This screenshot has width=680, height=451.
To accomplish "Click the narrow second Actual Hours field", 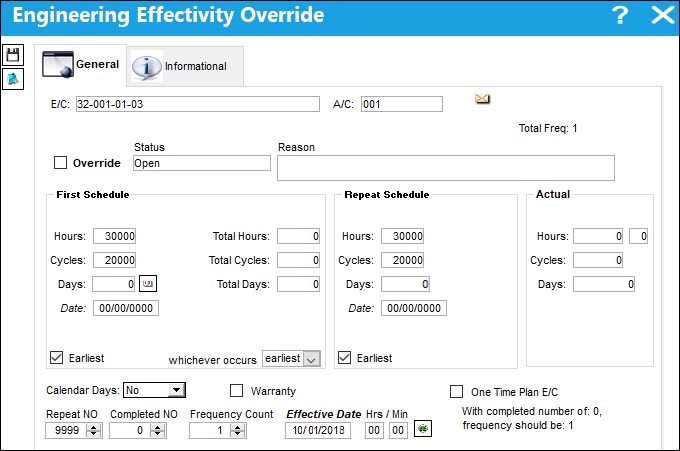I will pos(638,236).
